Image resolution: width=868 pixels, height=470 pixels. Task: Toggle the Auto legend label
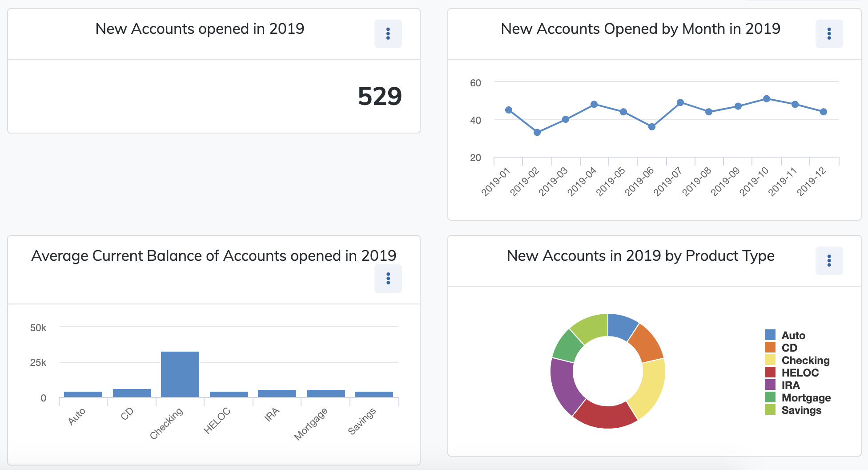(x=793, y=335)
